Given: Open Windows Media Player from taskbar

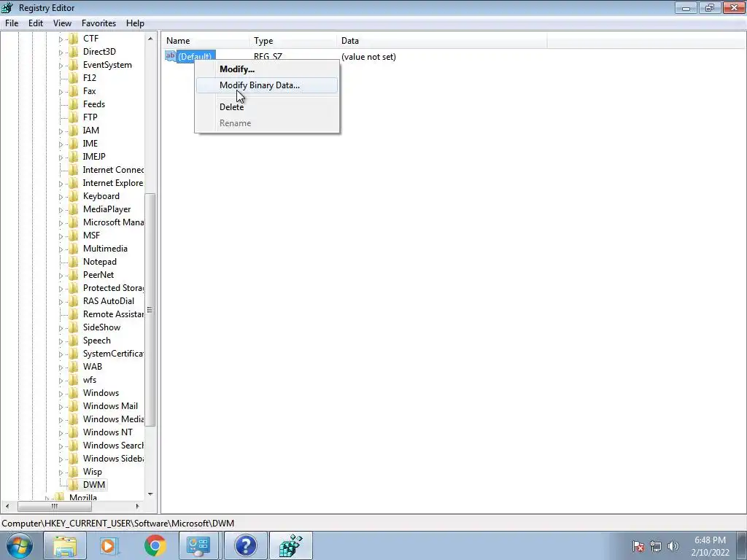Looking at the screenshot, I should (x=109, y=545).
